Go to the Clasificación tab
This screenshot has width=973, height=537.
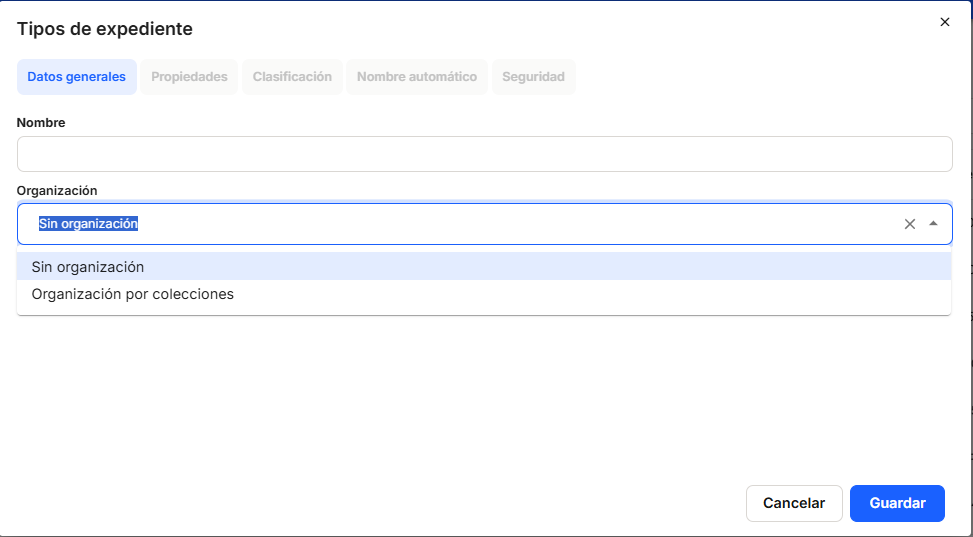click(292, 77)
